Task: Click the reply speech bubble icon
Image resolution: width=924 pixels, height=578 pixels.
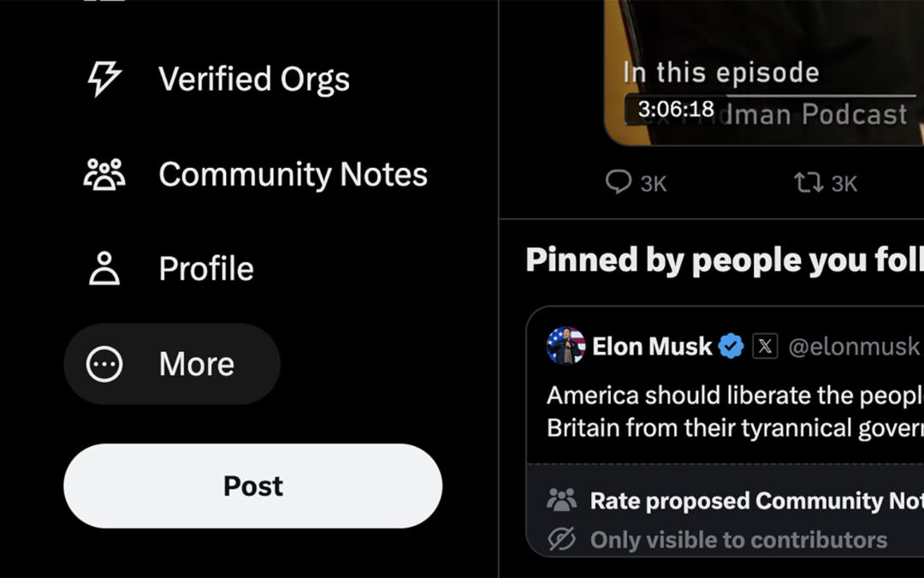Action: click(618, 182)
